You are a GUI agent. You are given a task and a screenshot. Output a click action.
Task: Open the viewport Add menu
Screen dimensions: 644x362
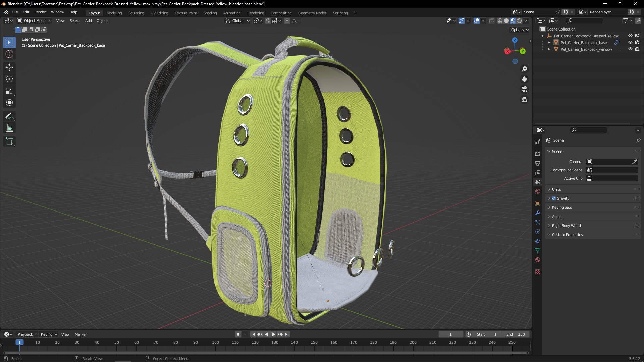tap(88, 21)
